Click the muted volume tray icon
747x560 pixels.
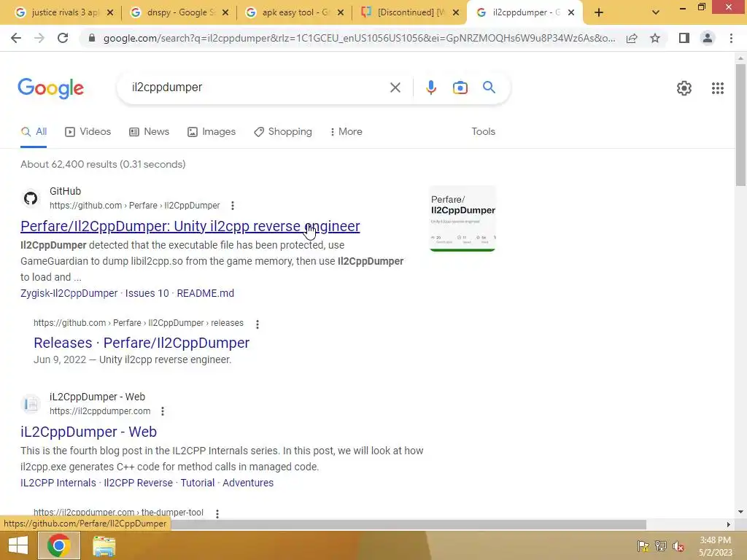coord(678,546)
